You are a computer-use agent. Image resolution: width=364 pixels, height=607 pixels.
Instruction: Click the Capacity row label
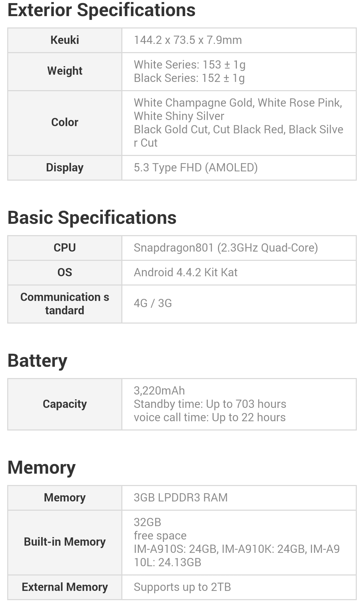pos(65,404)
